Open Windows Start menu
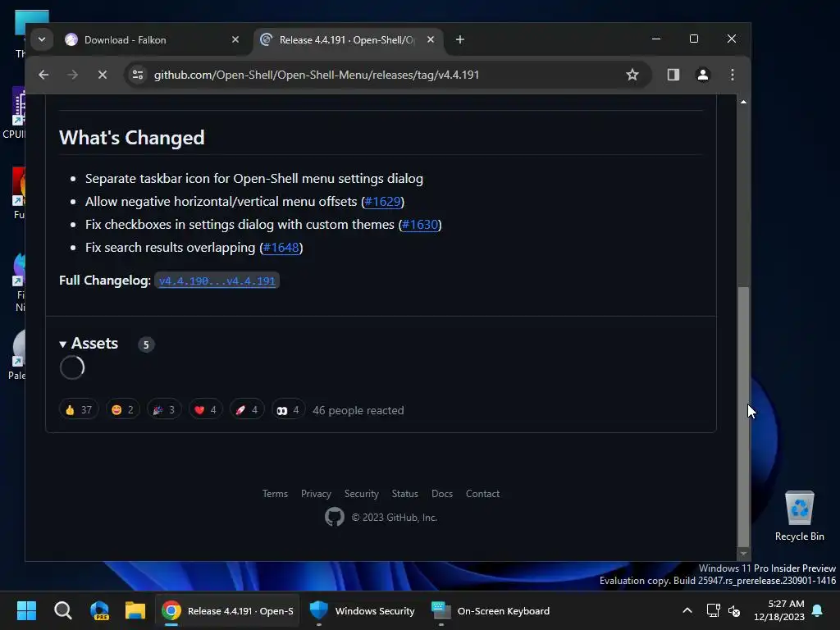The height and width of the screenshot is (630, 840). point(26,610)
